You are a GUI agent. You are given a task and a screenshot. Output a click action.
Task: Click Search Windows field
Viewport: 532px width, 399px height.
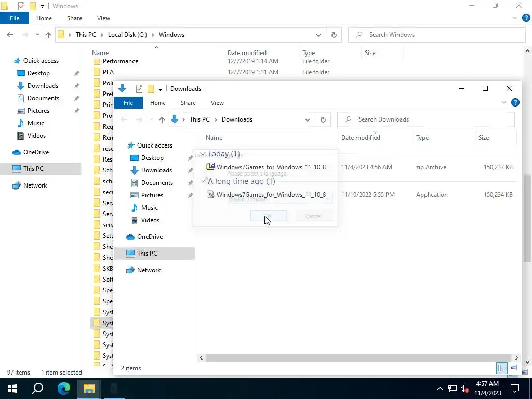(437, 35)
